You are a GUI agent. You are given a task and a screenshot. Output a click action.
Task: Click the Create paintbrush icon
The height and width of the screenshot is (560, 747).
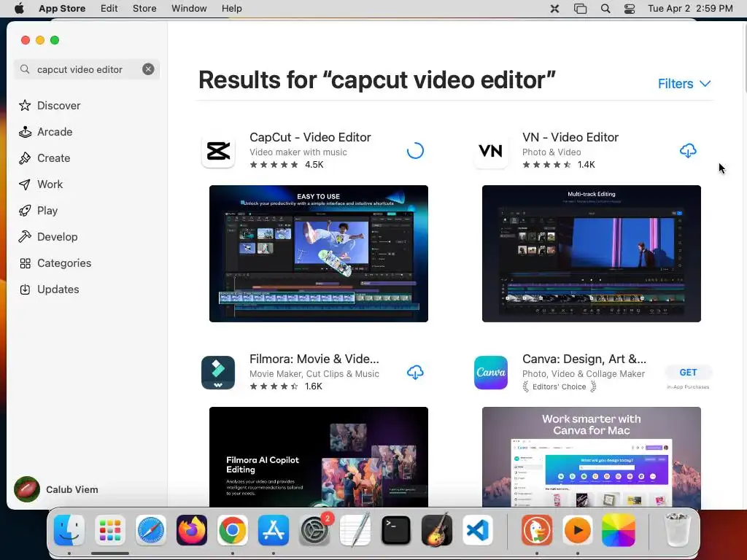click(25, 158)
